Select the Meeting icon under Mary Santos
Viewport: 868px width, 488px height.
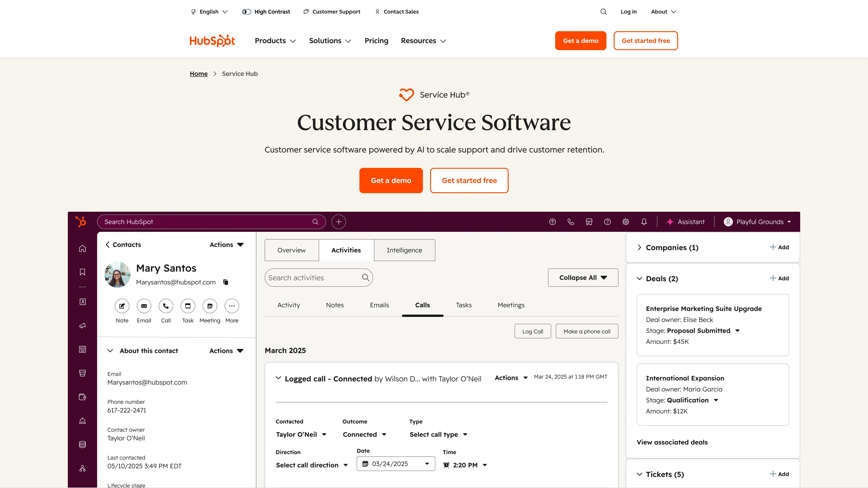click(210, 306)
